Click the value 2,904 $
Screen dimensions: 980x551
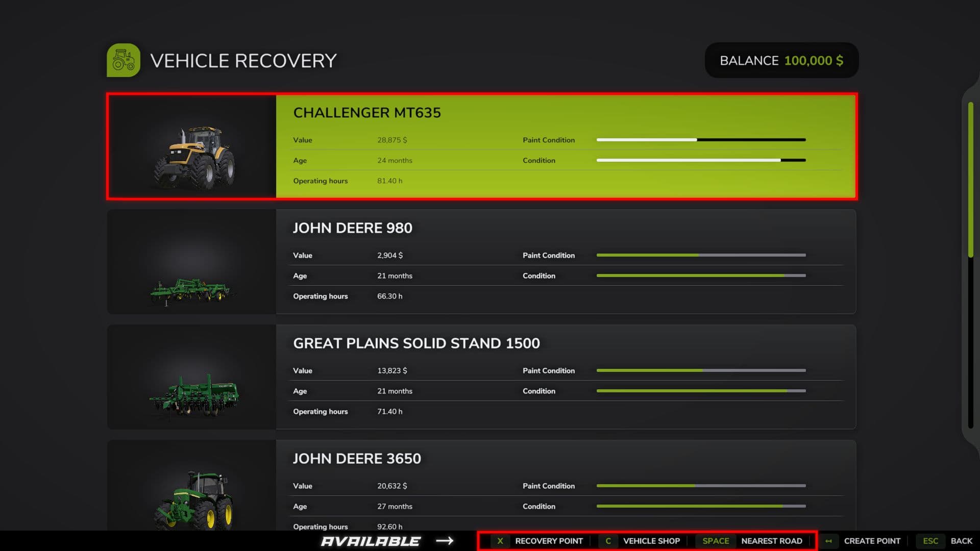390,255
